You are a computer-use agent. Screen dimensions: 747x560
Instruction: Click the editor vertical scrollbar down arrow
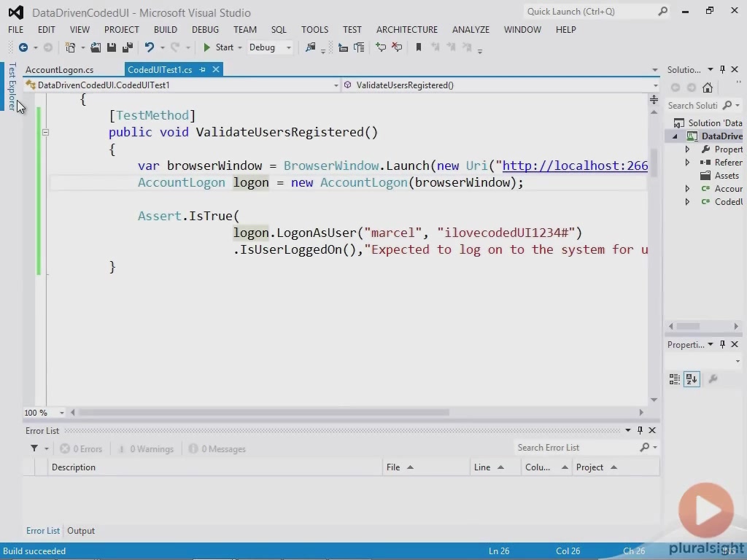pyautogui.click(x=654, y=400)
